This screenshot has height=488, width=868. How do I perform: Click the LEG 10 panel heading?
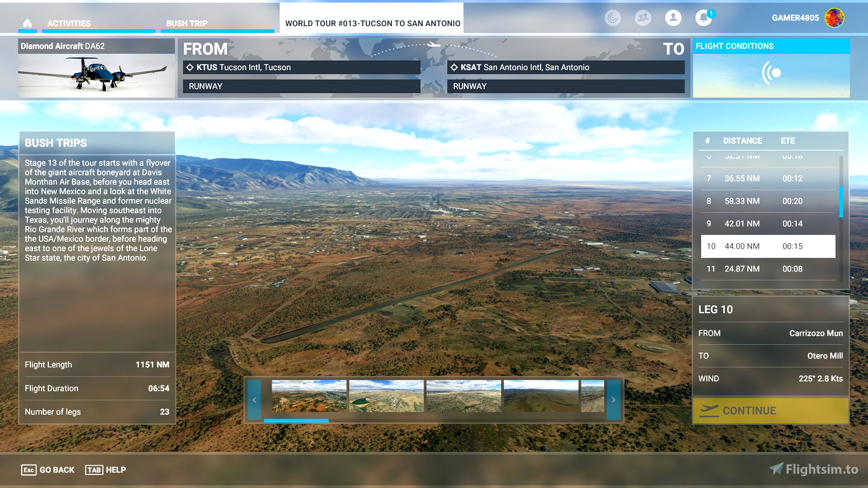click(x=715, y=309)
